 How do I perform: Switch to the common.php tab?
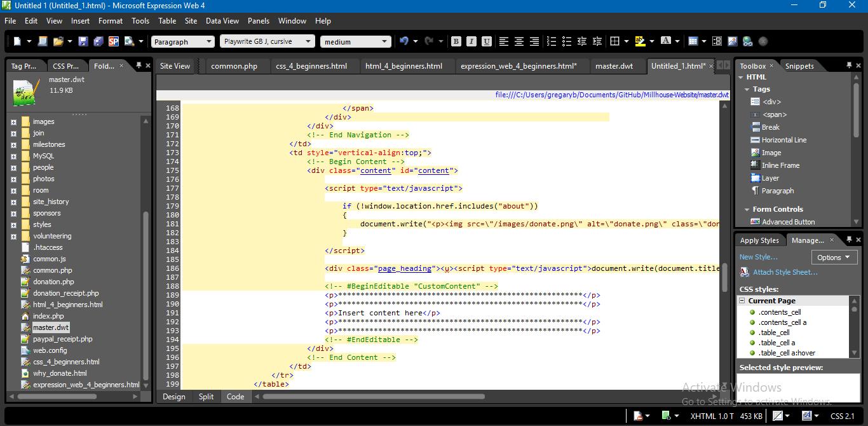point(234,65)
